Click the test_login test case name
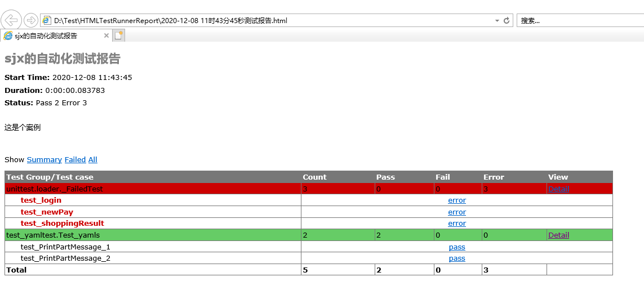The height and width of the screenshot is (290, 644). tap(41, 200)
